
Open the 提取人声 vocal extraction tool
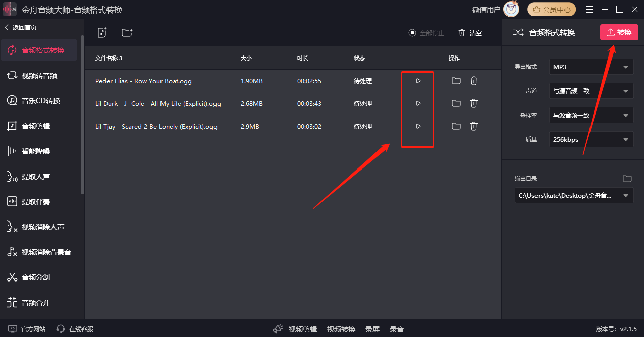[39, 176]
